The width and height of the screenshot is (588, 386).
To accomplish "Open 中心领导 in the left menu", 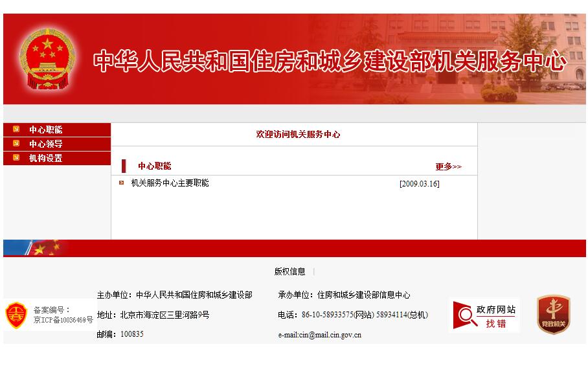I will 46,144.
